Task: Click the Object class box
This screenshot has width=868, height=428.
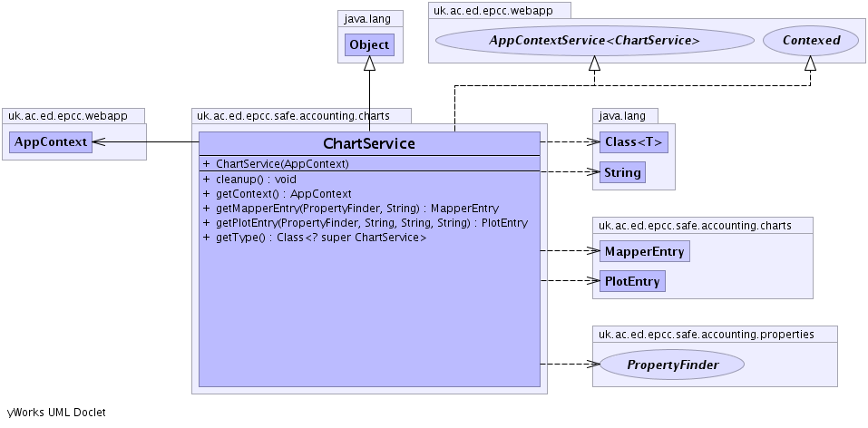Action: click(369, 44)
